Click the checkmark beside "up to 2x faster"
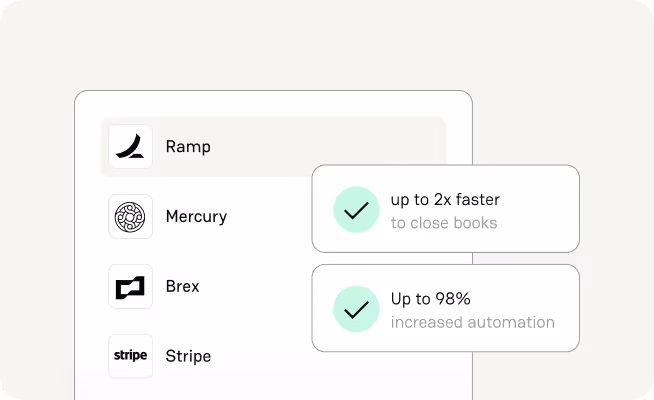The height and width of the screenshot is (400, 654). [x=355, y=209]
